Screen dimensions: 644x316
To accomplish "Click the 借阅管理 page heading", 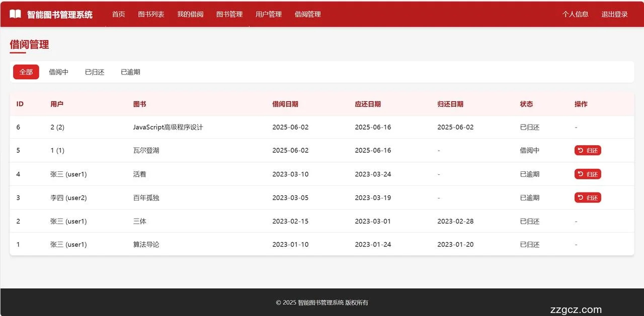I will coord(29,45).
